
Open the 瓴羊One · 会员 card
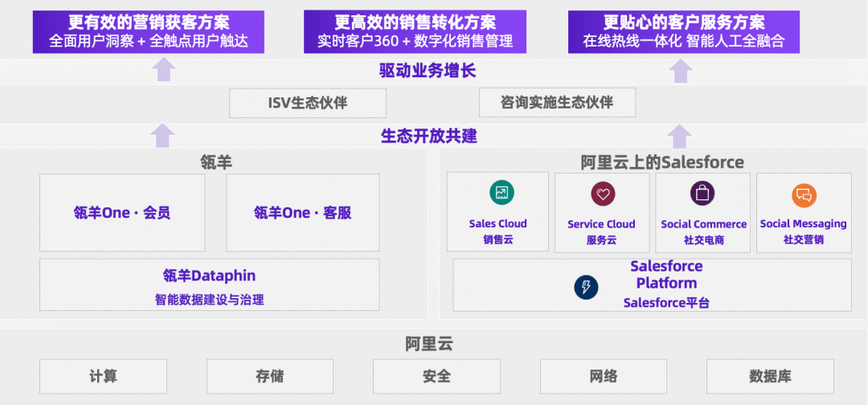(122, 212)
